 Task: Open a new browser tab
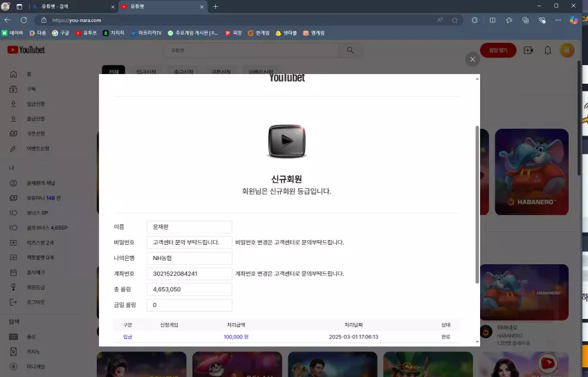tap(215, 7)
